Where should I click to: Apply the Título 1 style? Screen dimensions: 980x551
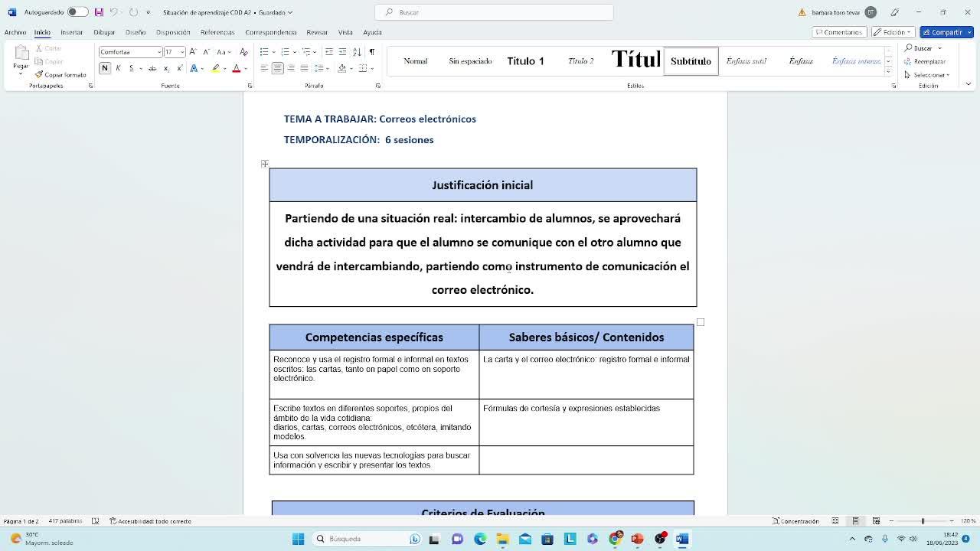525,61
